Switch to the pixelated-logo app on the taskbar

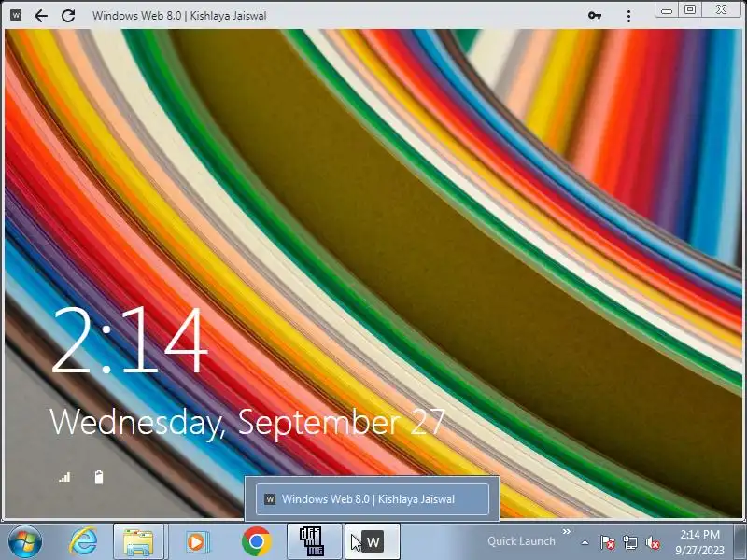point(314,542)
